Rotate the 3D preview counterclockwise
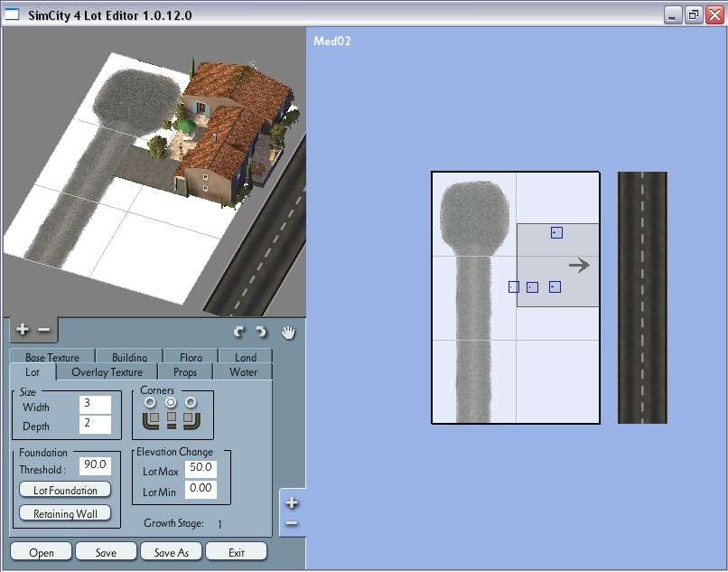728x572 pixels. pyautogui.click(x=239, y=332)
